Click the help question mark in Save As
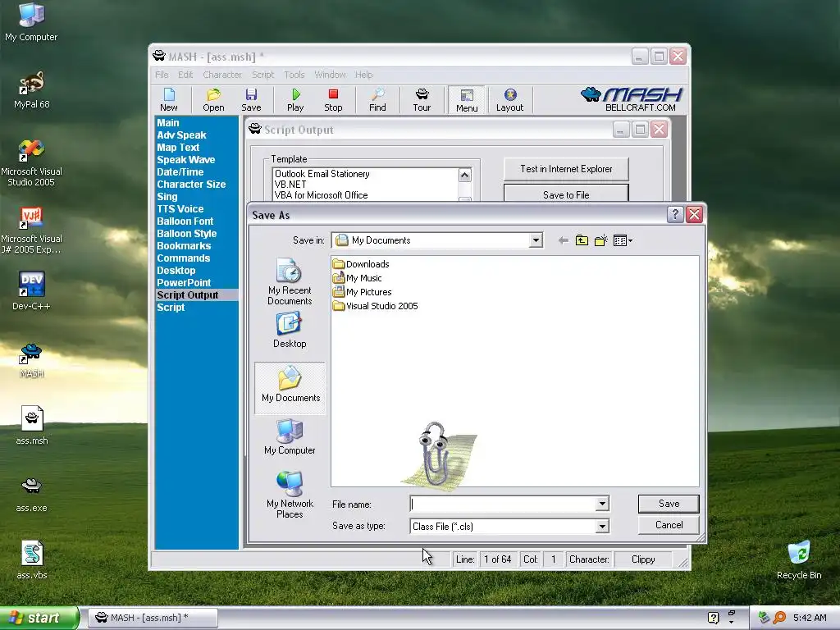 click(675, 215)
